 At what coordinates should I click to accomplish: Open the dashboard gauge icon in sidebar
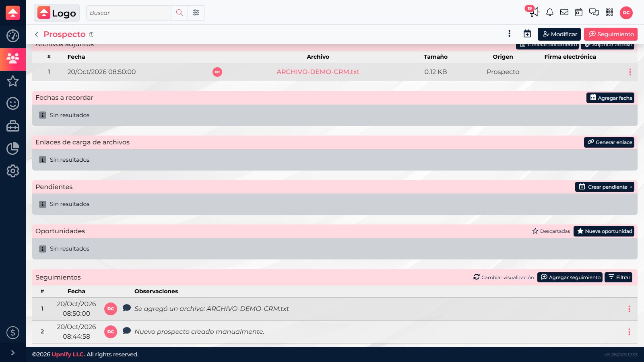click(x=13, y=36)
